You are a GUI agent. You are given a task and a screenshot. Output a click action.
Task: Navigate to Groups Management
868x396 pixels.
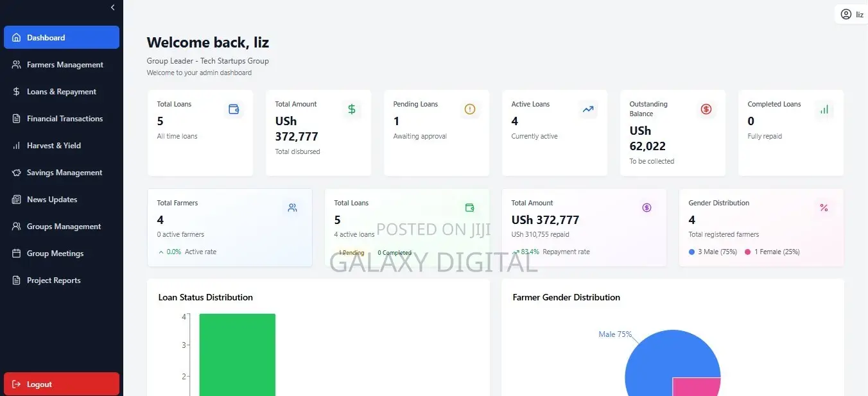(x=62, y=227)
